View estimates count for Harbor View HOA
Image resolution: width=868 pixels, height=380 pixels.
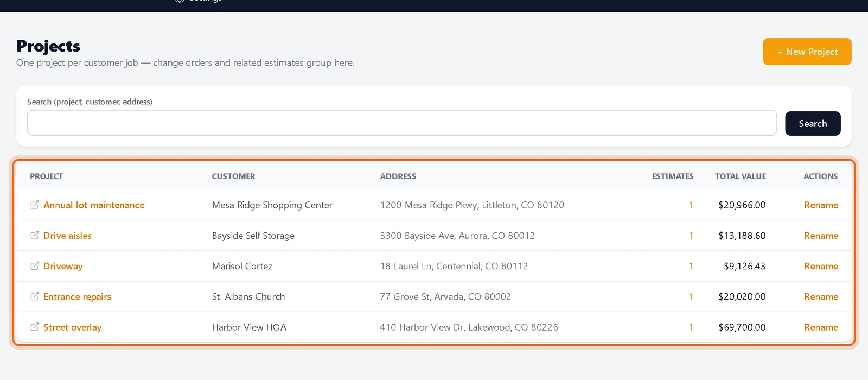pyautogui.click(x=691, y=327)
